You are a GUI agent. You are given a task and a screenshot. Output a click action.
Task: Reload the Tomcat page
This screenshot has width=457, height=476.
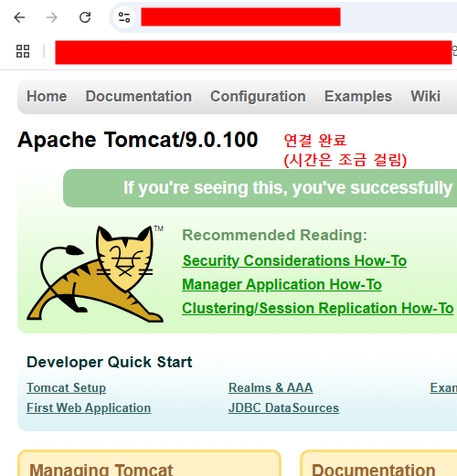[x=85, y=17]
